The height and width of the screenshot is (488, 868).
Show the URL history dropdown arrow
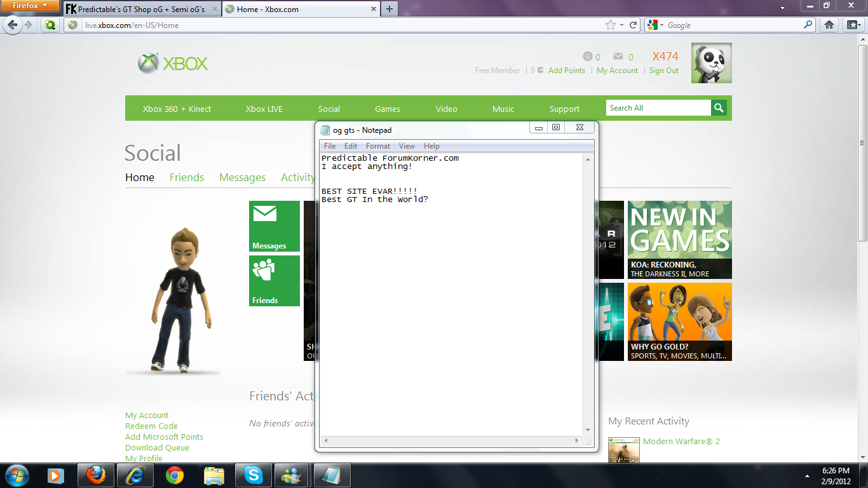coord(622,25)
